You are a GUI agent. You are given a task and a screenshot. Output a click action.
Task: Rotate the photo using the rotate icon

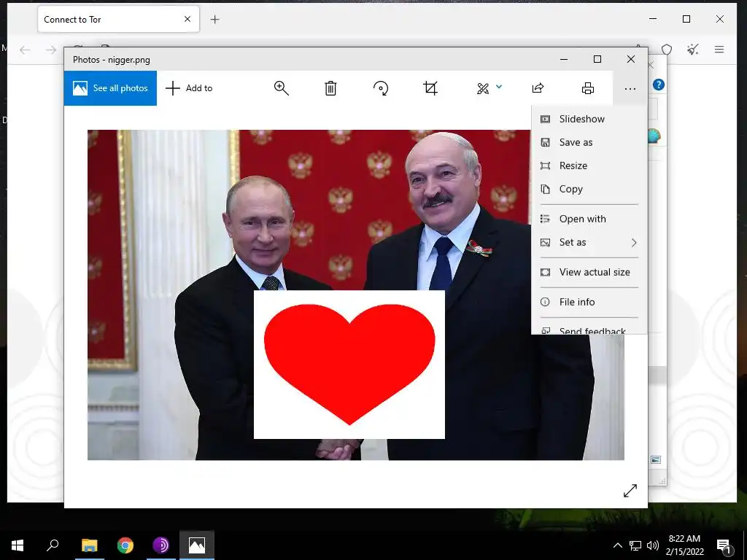tap(381, 88)
